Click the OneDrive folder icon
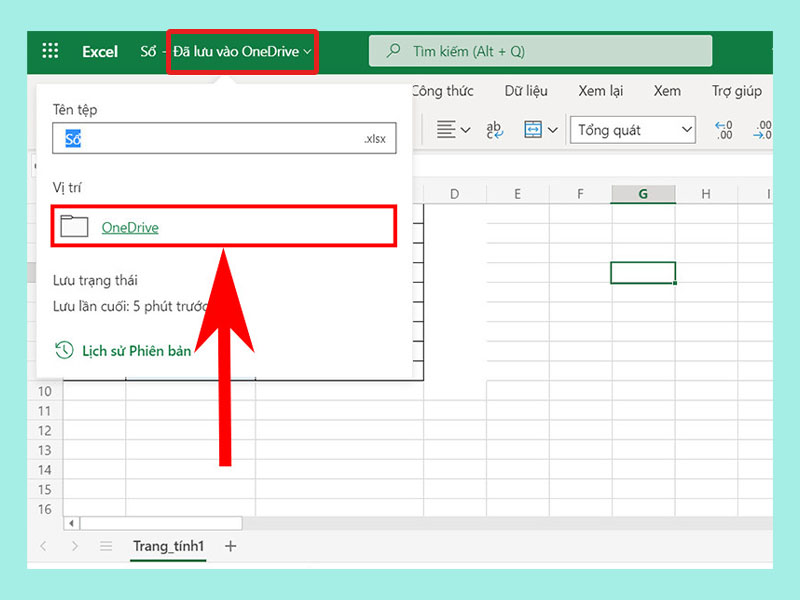 (75, 227)
